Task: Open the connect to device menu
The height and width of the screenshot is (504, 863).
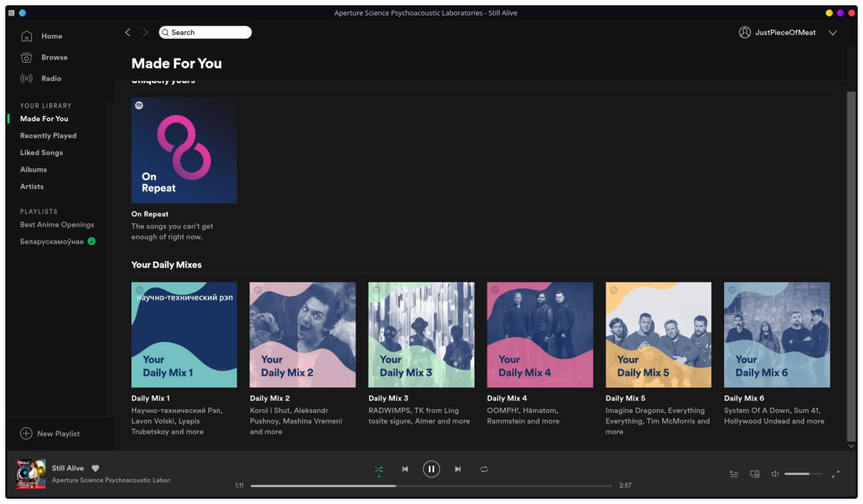Action: [x=755, y=474]
